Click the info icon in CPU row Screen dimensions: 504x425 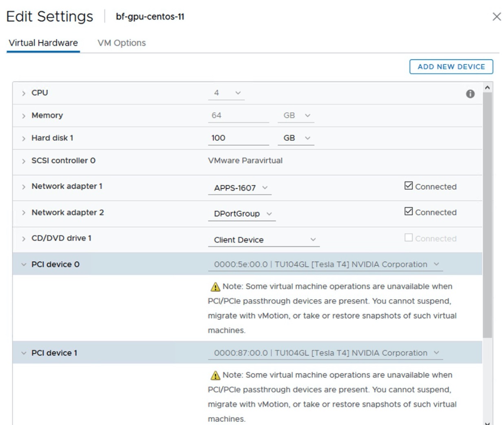pos(470,94)
